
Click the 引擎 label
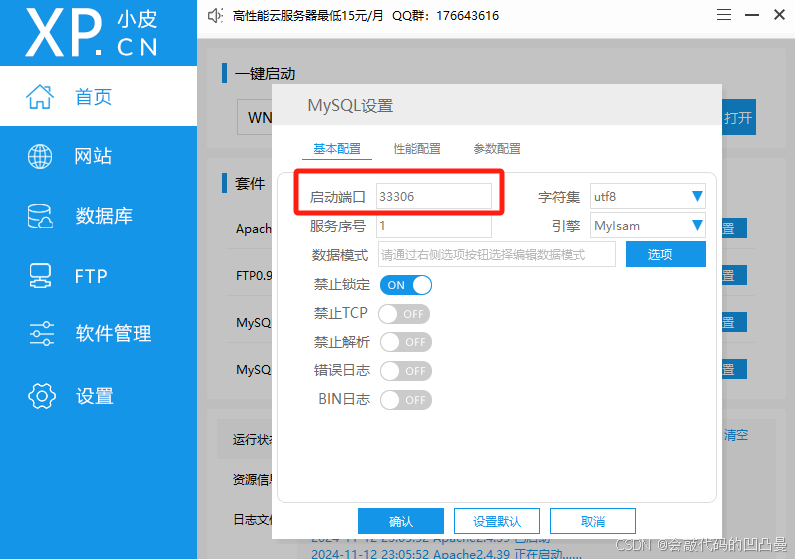565,226
